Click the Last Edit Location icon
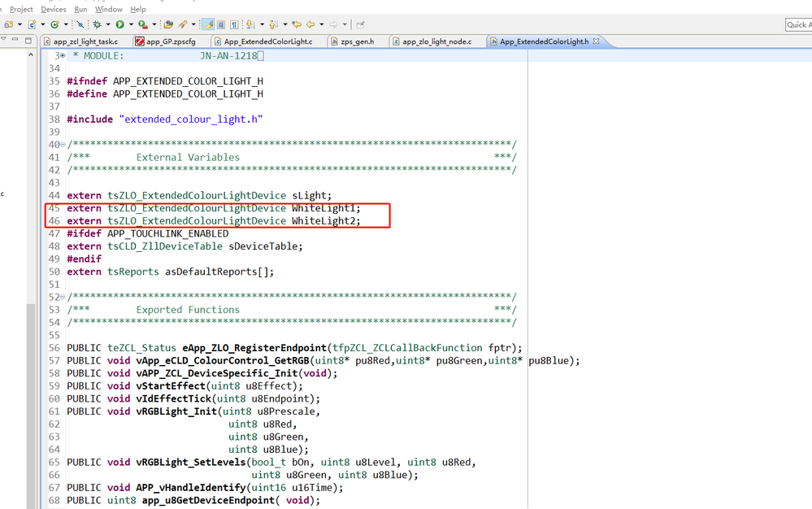 click(x=297, y=24)
